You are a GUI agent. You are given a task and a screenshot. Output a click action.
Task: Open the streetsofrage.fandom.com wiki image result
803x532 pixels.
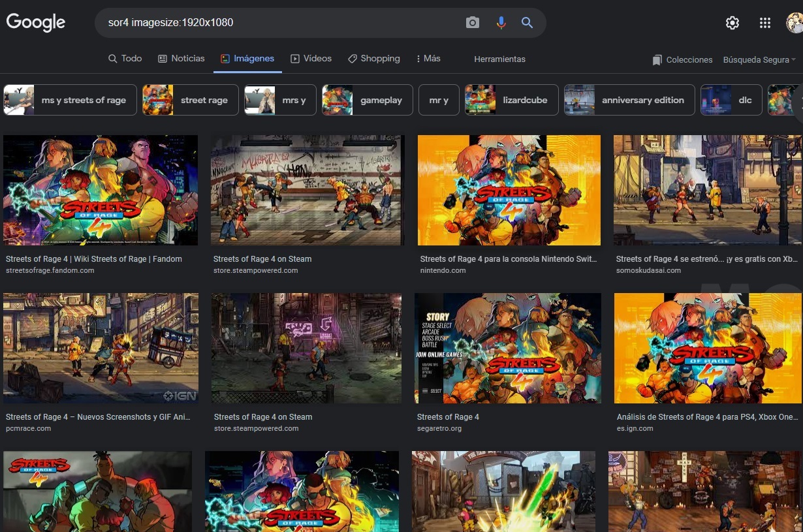pos(101,190)
